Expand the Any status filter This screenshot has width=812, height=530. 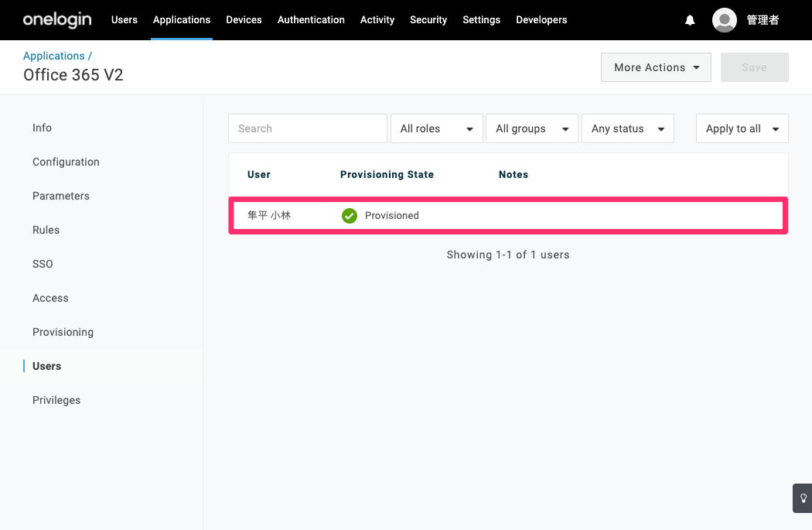pyautogui.click(x=628, y=128)
